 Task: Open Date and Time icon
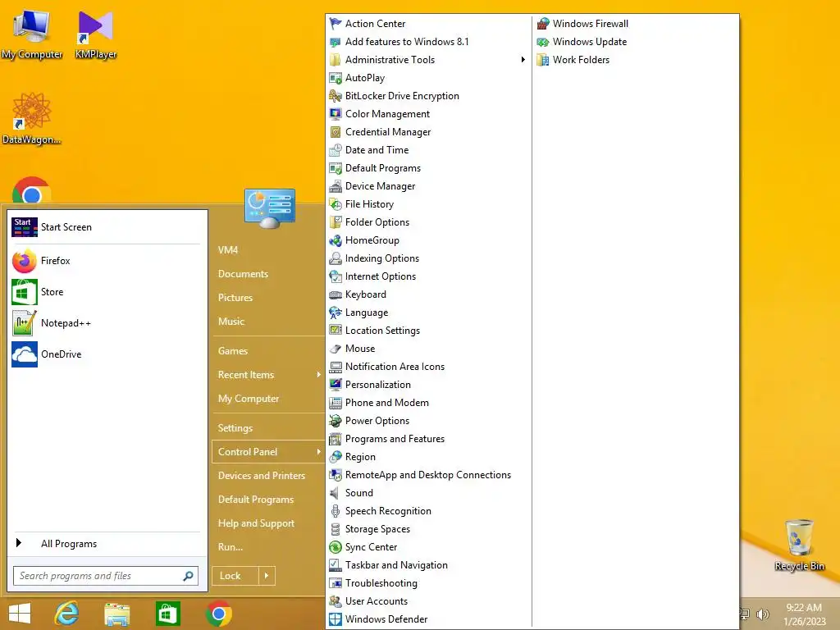[x=336, y=150]
